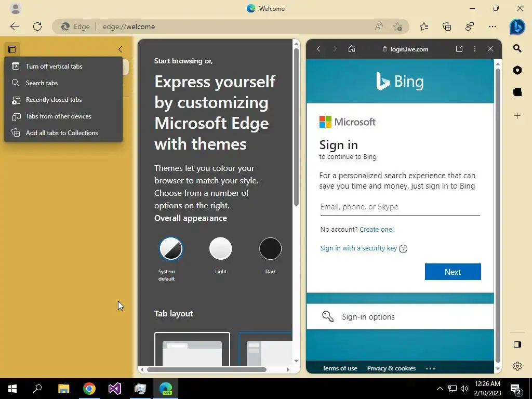The height and width of the screenshot is (399, 532).
Task: Choose Add all tabs to Collections
Action: (63, 132)
